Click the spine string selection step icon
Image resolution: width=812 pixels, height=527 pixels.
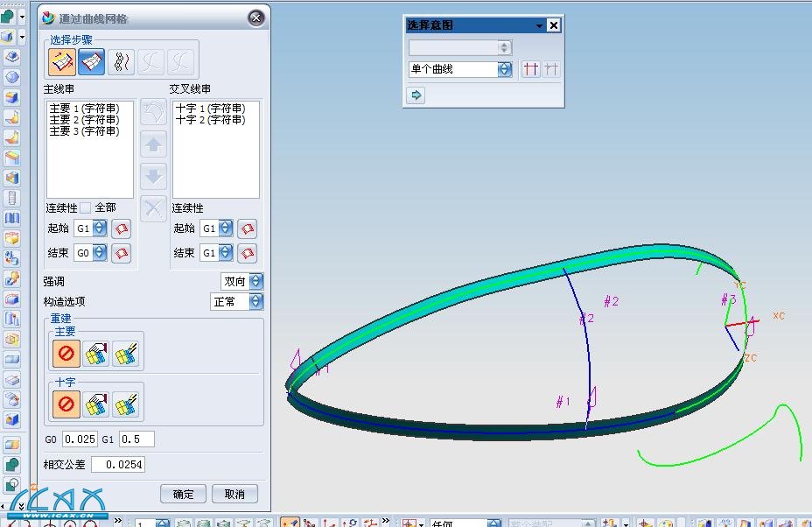tap(122, 61)
